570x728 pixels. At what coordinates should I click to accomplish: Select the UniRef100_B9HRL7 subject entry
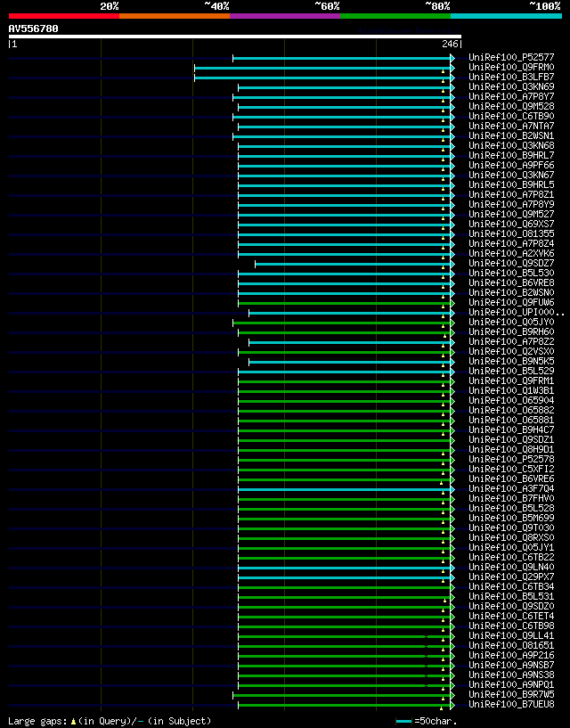coord(511,155)
